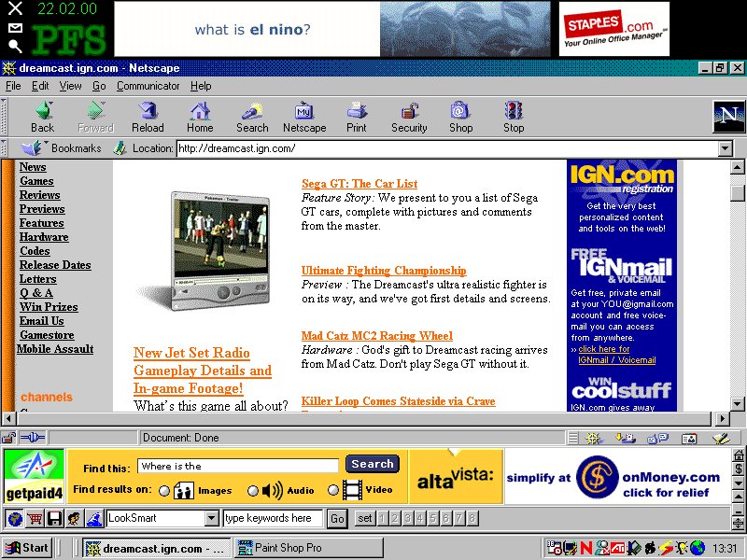The width and height of the screenshot is (747, 560).
Task: Select the Video radio button
Action: click(x=333, y=490)
